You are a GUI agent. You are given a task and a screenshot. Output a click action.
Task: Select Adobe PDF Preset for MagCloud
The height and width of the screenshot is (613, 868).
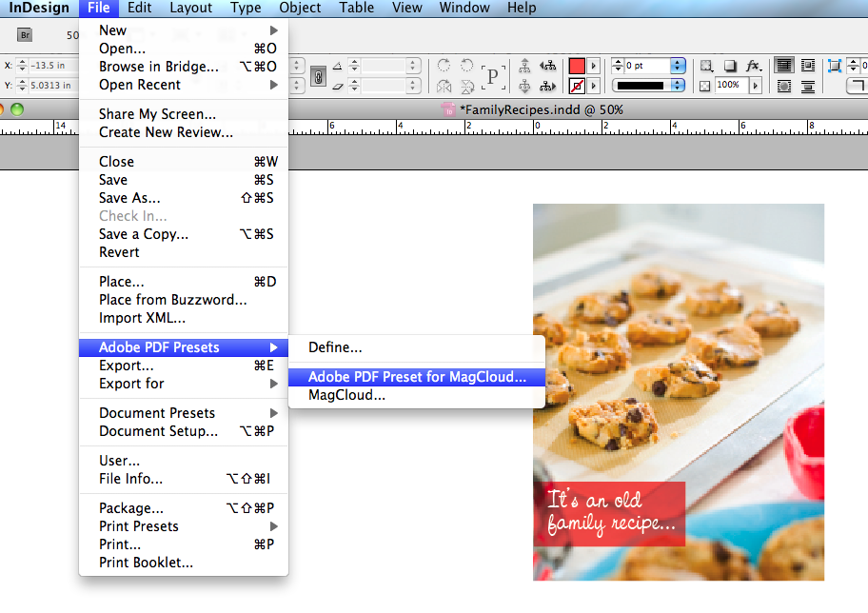[x=416, y=377]
